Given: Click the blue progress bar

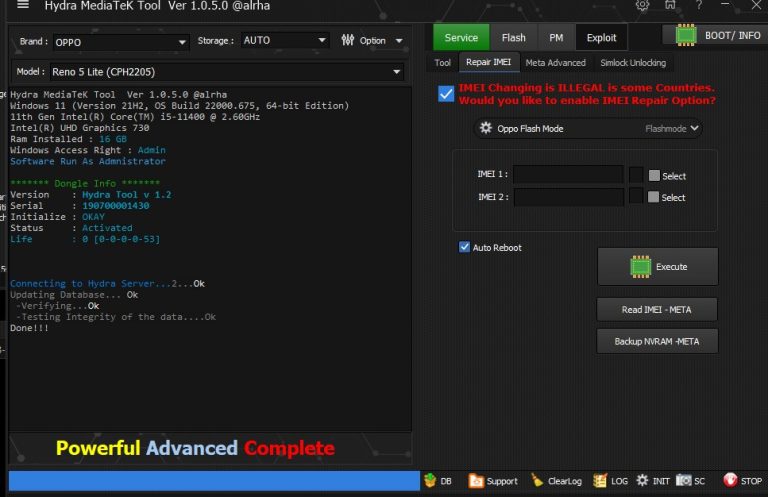Looking at the screenshot, I should [x=214, y=480].
